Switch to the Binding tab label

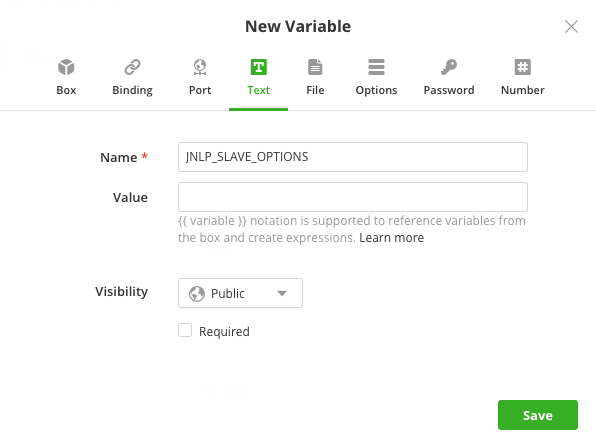point(132,90)
